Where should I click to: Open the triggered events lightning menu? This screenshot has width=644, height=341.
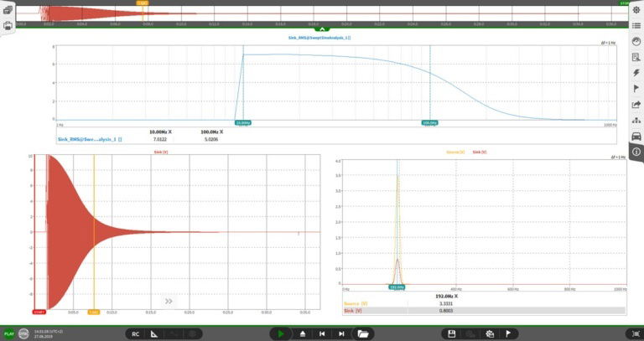(x=636, y=73)
